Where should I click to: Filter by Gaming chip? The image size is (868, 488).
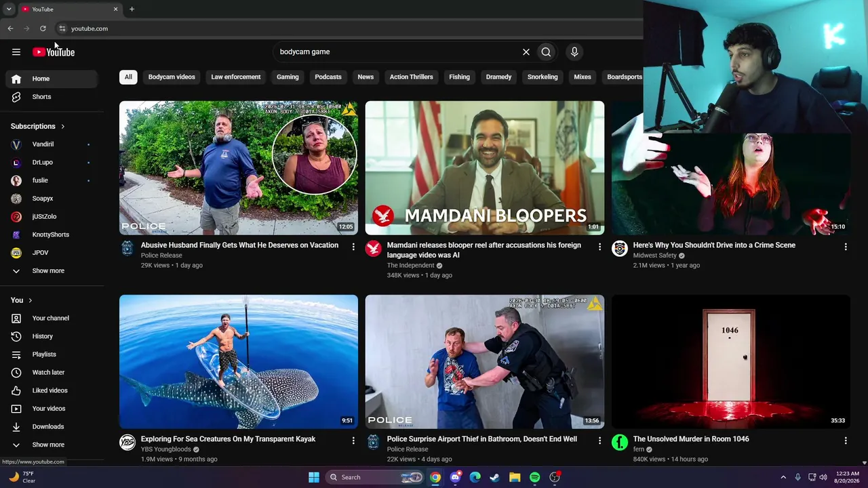tap(288, 77)
